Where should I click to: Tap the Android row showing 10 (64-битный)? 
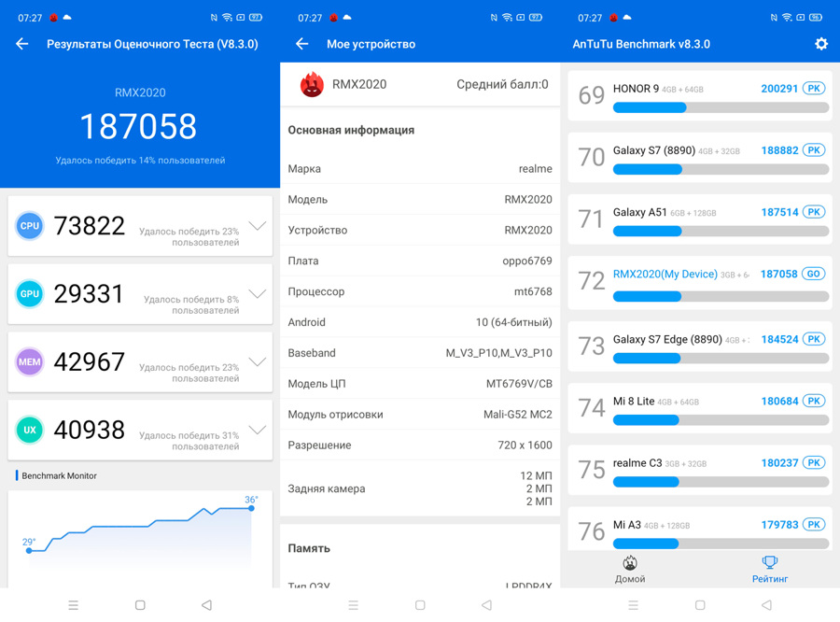pyautogui.click(x=420, y=322)
